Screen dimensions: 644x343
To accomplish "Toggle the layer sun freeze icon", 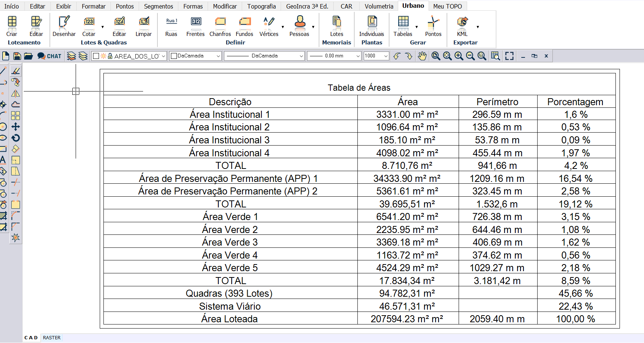I will 103,56.
